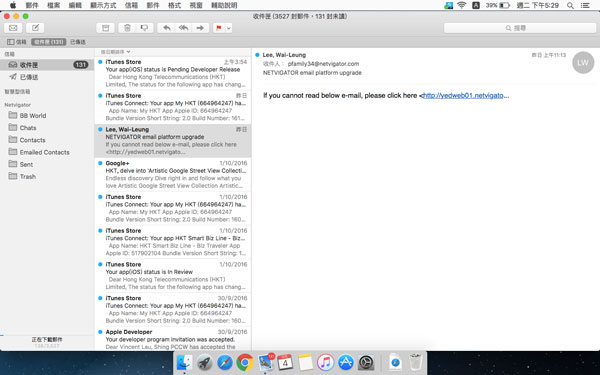
Task: Open the Google+ email from 1/10/2016
Action: point(173,174)
